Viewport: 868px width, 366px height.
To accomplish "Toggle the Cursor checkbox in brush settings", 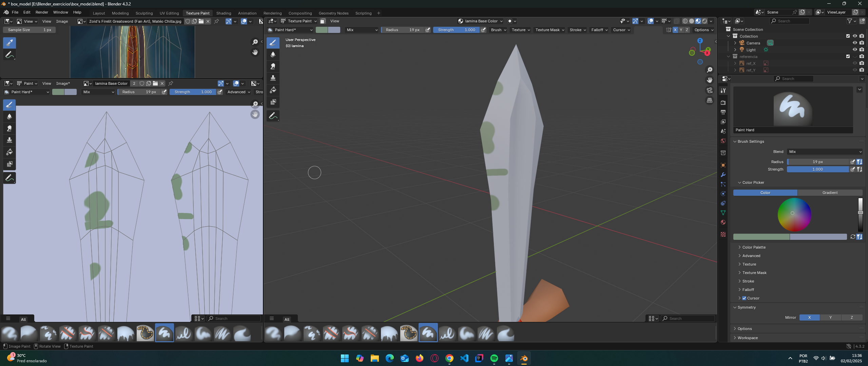I will (744, 298).
